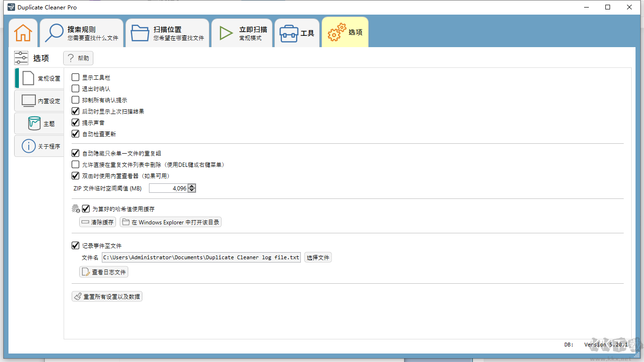Enable 显示工具栏 checkbox
This screenshot has width=644, height=362.
(75, 77)
